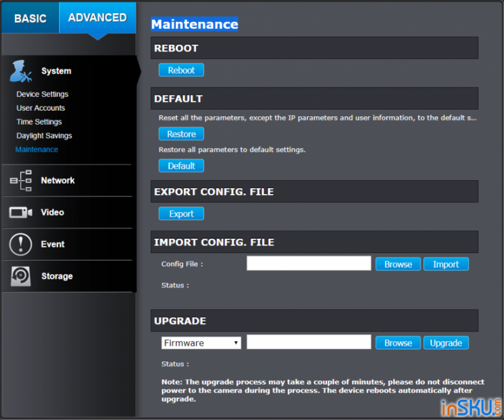
Task: Click the Export button
Action: click(181, 213)
